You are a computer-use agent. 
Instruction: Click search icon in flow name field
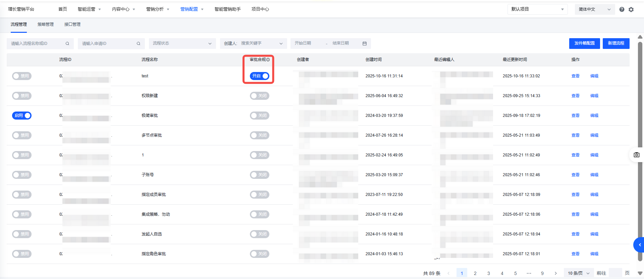(67, 44)
